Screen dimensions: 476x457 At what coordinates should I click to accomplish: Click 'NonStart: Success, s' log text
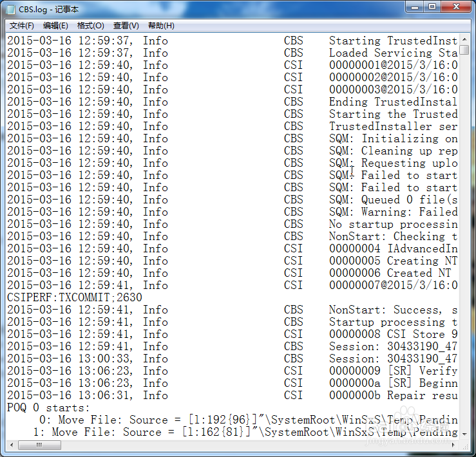click(x=393, y=310)
